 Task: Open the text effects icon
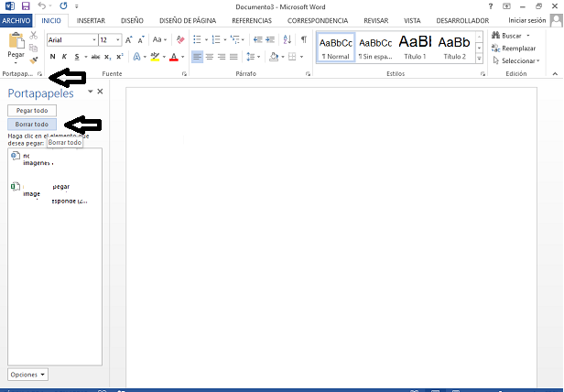click(136, 57)
